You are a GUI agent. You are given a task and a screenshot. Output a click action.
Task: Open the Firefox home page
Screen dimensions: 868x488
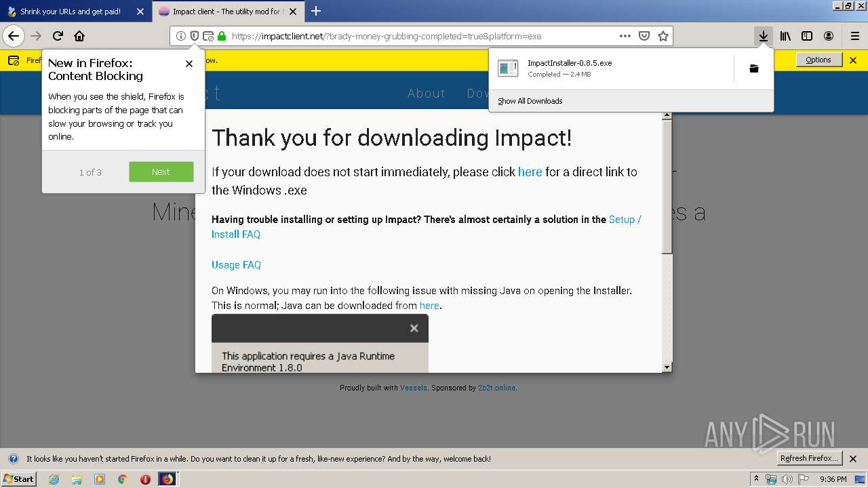(x=79, y=36)
